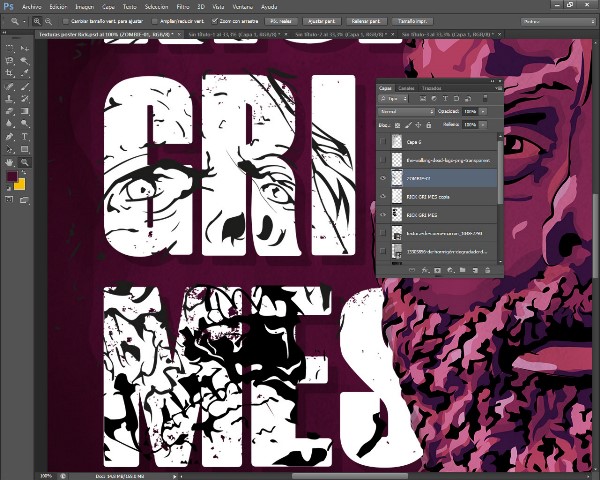This screenshot has height=480, width=600.
Task: Select the History Brush tool
Action: [x=24, y=99]
